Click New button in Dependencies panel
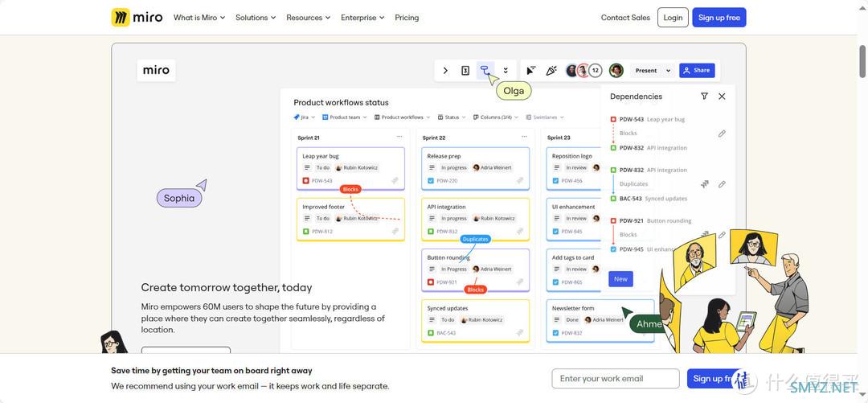Image resolution: width=868 pixels, height=403 pixels. pos(620,279)
